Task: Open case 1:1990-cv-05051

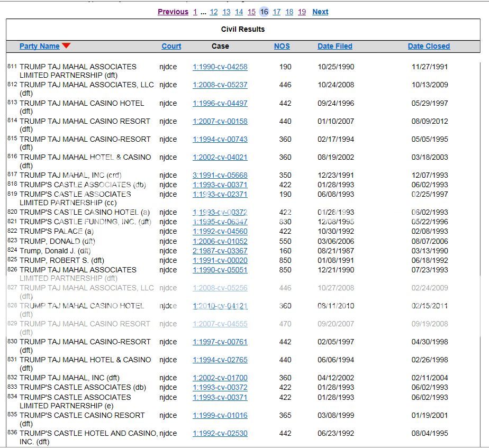Action: (220, 270)
